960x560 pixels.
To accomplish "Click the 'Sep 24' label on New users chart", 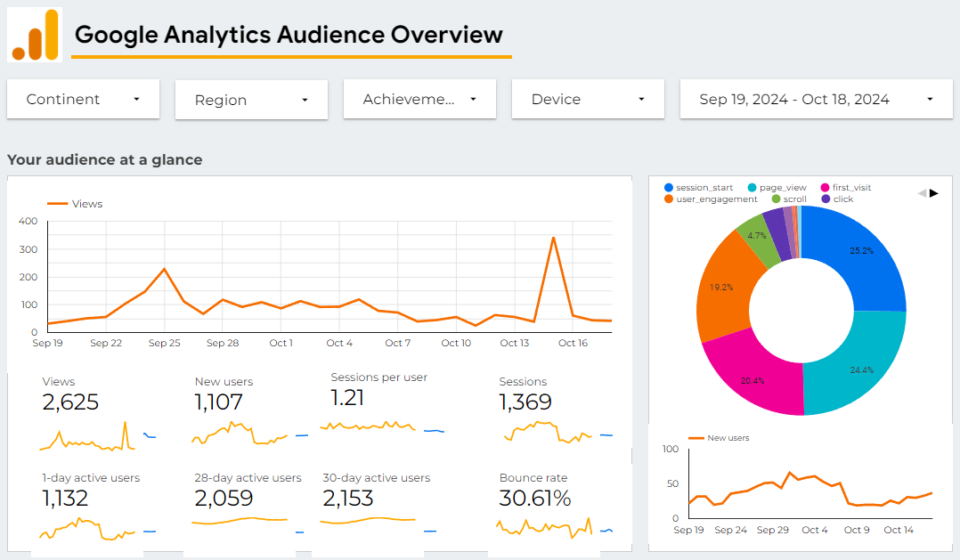I will pyautogui.click(x=731, y=530).
